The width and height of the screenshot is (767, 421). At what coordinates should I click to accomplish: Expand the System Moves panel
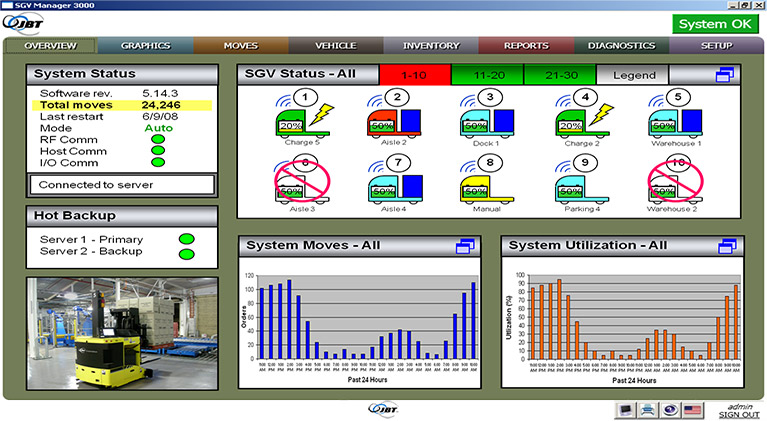point(465,246)
